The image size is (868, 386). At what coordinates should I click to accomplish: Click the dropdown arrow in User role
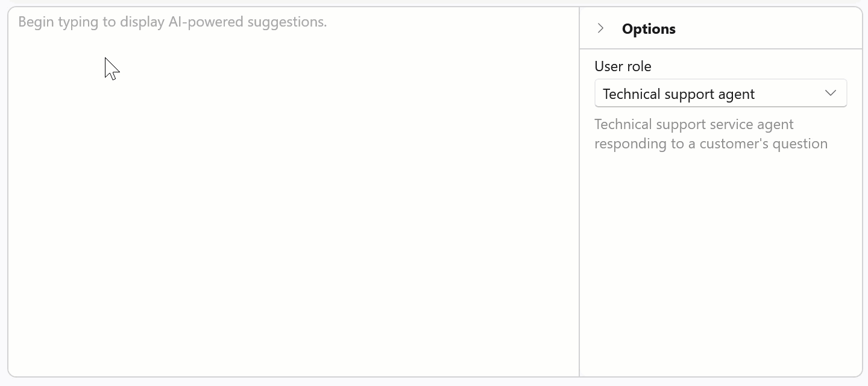coord(830,93)
